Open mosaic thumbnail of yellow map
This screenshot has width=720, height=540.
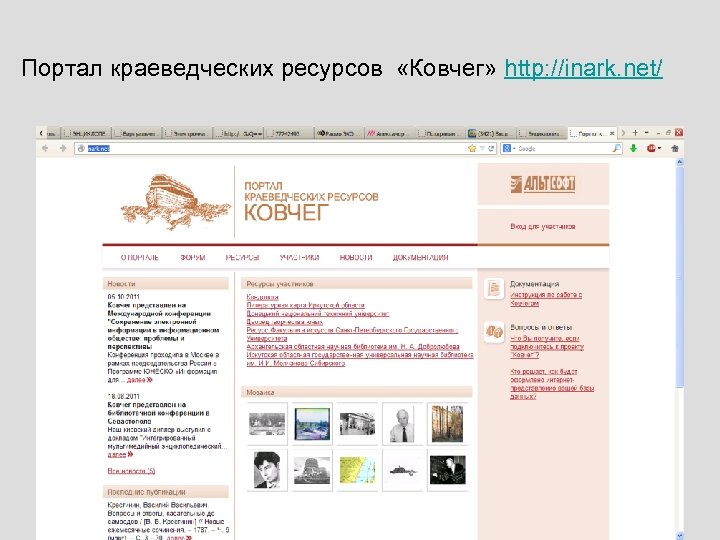coord(357,471)
